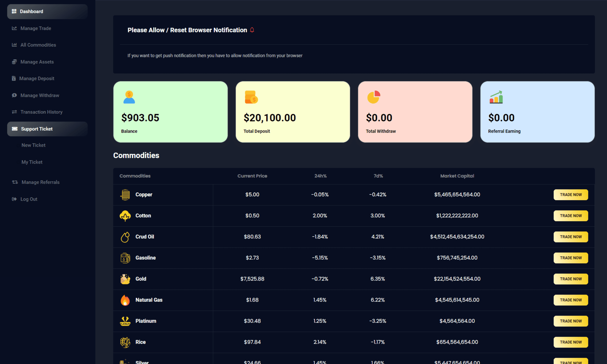Click the Manage Assets coins icon
This screenshot has height=364, width=607.
(14, 61)
